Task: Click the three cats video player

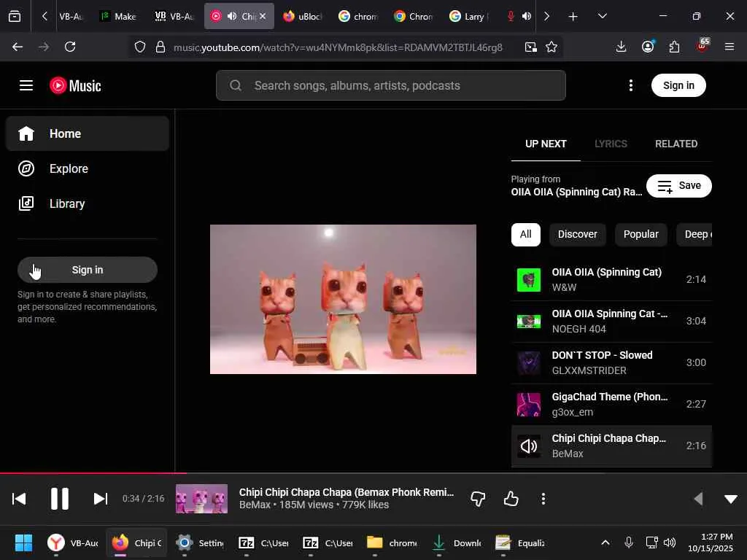Action: pyautogui.click(x=343, y=299)
